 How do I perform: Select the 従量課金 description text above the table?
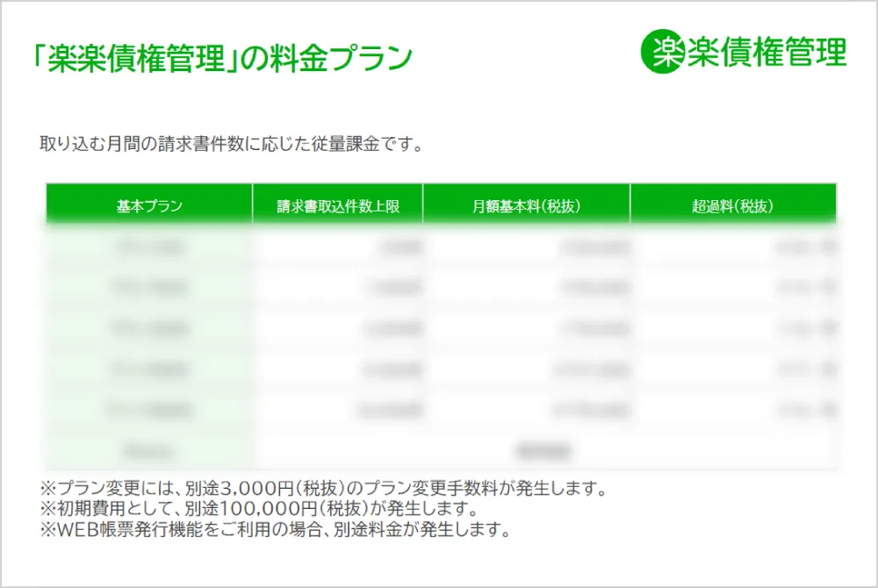click(231, 139)
